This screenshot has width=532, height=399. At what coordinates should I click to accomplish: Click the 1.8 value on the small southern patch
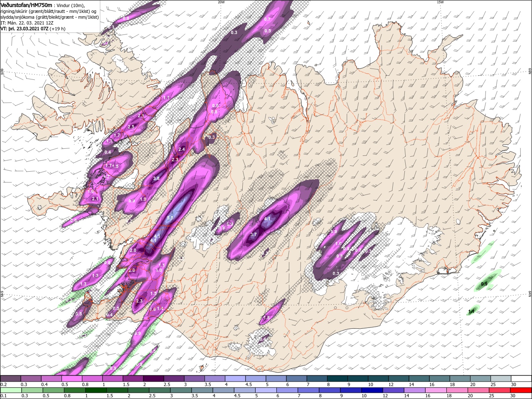tap(266, 318)
